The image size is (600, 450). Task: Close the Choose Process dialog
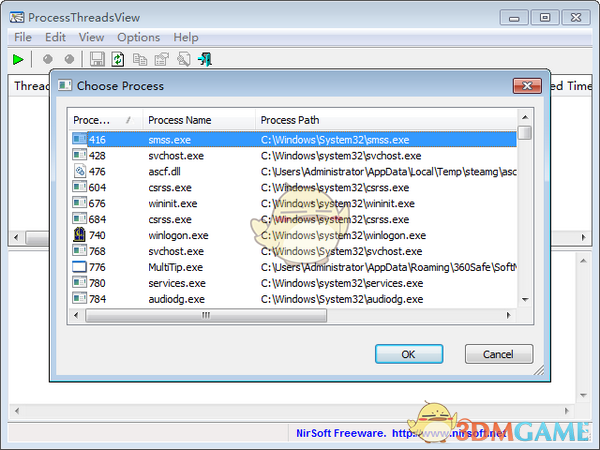527,86
